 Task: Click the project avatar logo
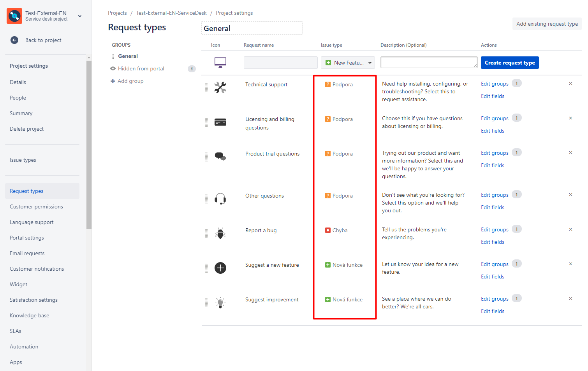point(14,16)
